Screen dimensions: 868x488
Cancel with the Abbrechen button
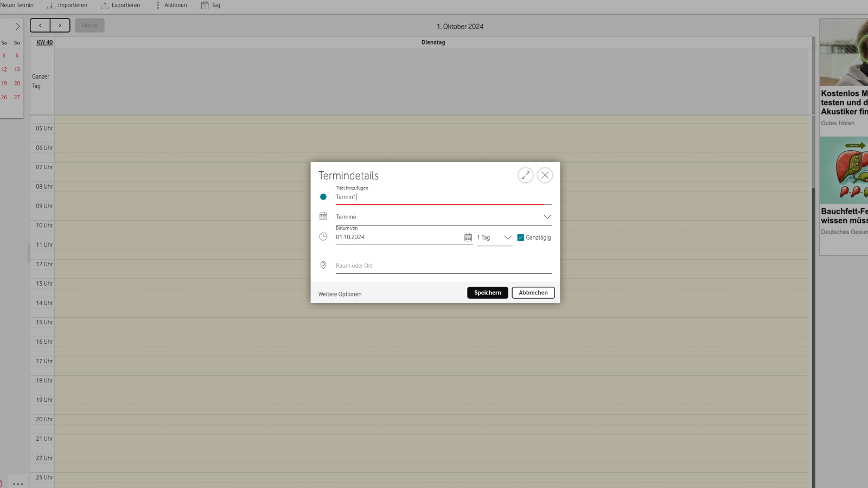point(533,293)
